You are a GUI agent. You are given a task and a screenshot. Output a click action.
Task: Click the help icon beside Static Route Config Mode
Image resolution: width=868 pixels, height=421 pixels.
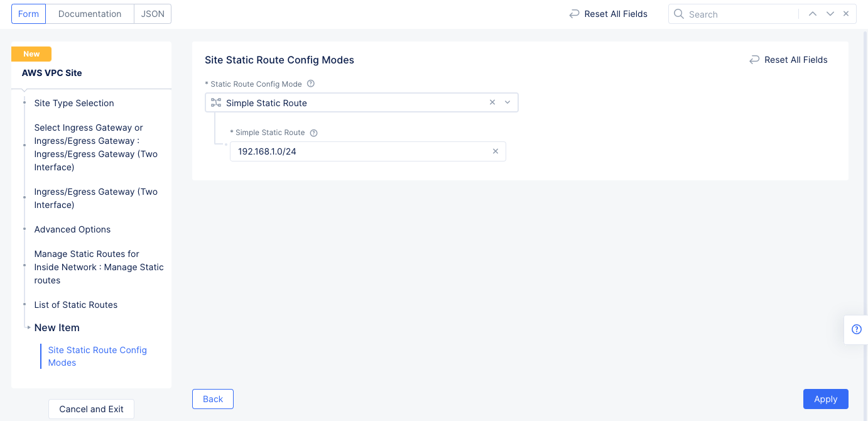[x=311, y=84]
